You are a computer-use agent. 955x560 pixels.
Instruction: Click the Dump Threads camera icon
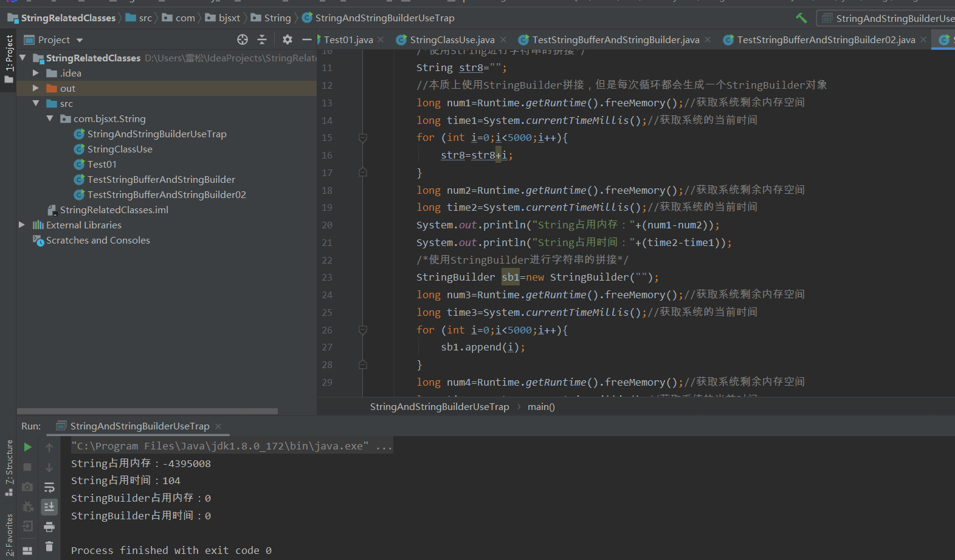(x=27, y=487)
